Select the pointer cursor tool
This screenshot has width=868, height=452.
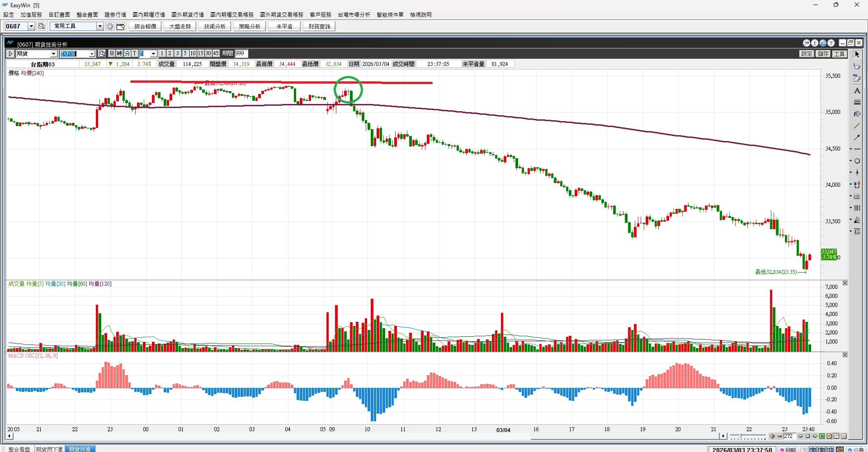pos(857,54)
